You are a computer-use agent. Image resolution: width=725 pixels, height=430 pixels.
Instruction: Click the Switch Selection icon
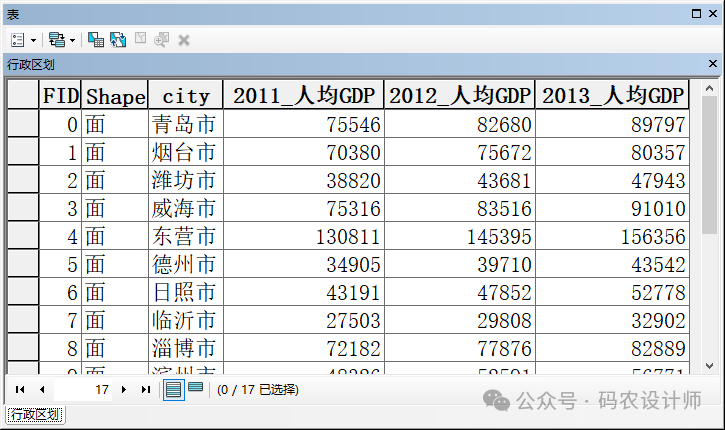click(x=117, y=40)
